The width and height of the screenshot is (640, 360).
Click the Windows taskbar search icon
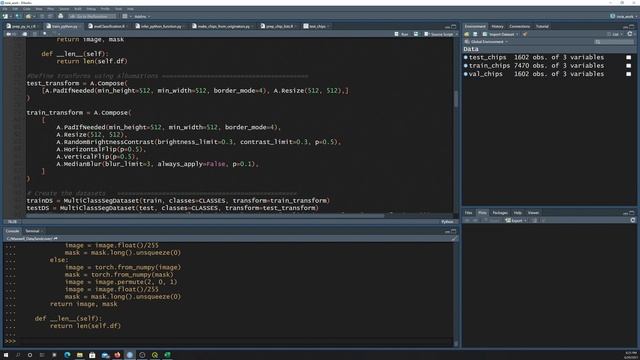(18, 355)
